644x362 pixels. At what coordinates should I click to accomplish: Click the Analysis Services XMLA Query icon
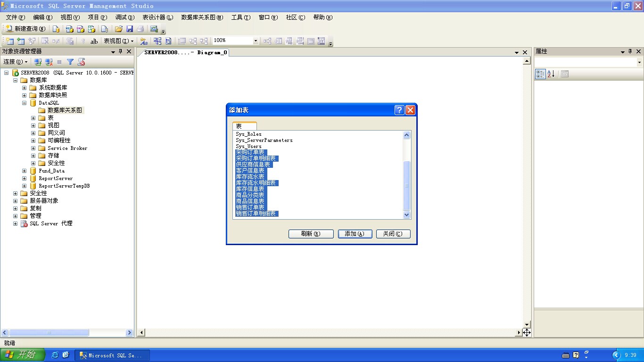(x=91, y=29)
